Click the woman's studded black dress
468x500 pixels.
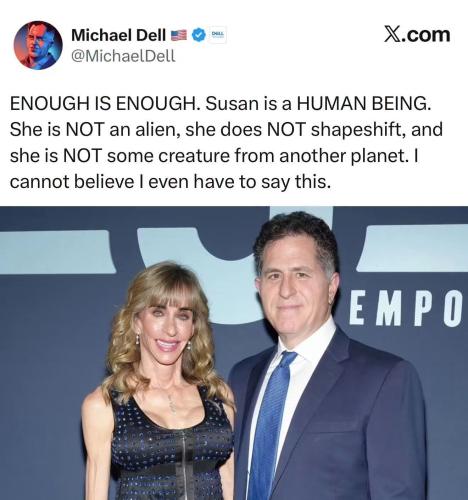click(x=171, y=447)
